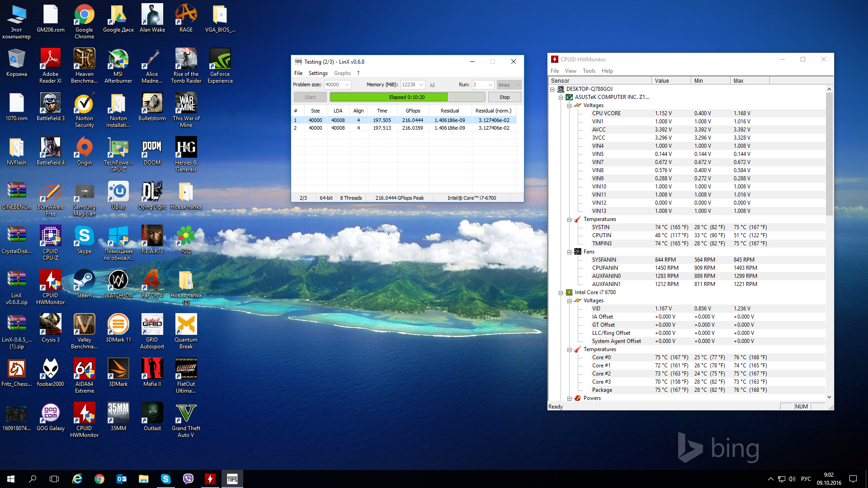Open the times dropdown next to Run
This screenshot has width=868, height=488.
[518, 84]
